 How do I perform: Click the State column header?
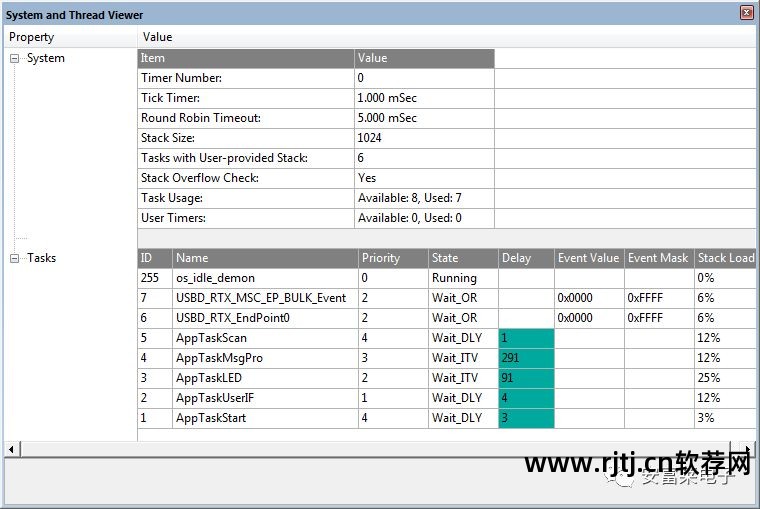click(445, 258)
